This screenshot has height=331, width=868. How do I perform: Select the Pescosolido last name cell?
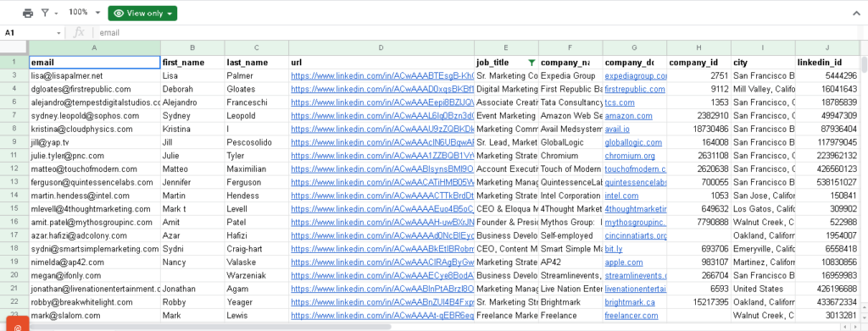(x=257, y=142)
